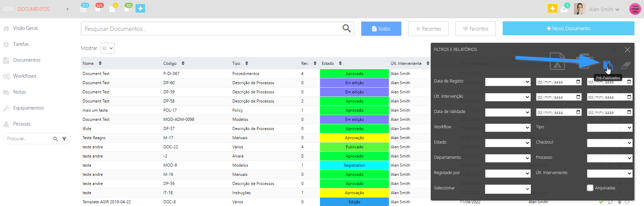
Task: Open the Data de Validade dropdown
Action: point(508,112)
